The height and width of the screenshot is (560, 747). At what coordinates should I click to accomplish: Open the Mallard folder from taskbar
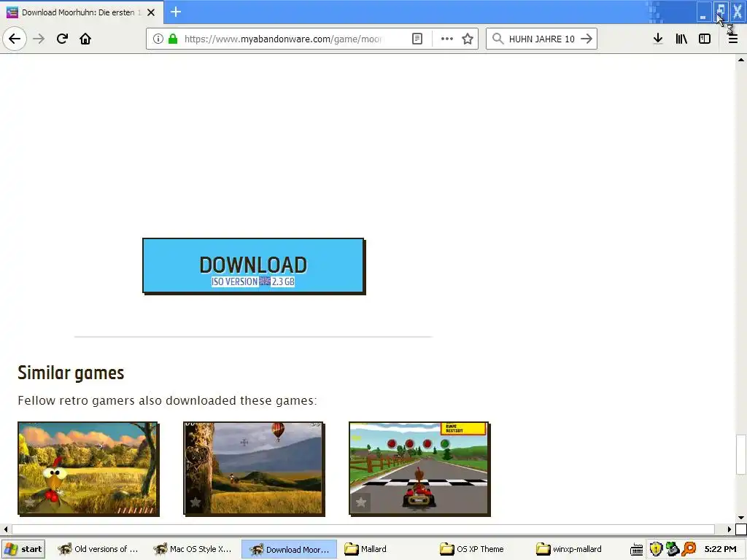[x=386, y=549]
